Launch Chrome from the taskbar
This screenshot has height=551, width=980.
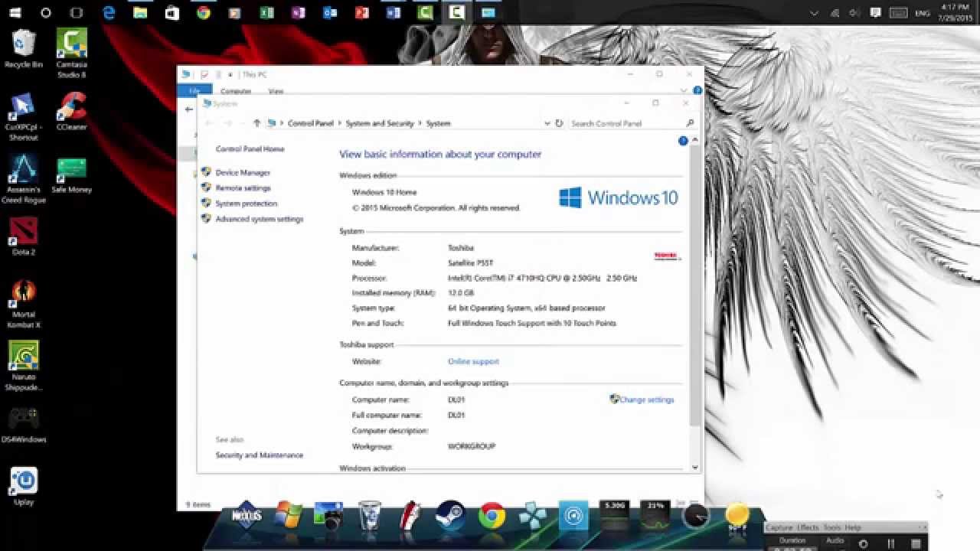203,12
